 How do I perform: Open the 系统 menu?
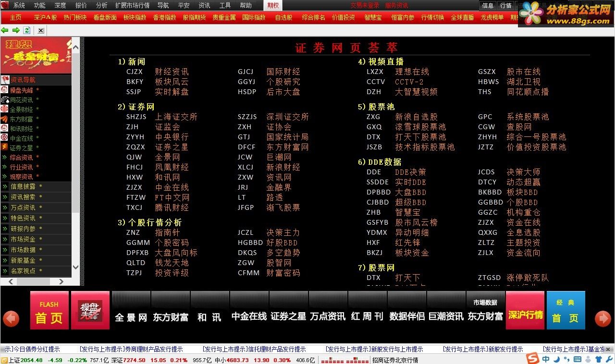tap(19, 5)
